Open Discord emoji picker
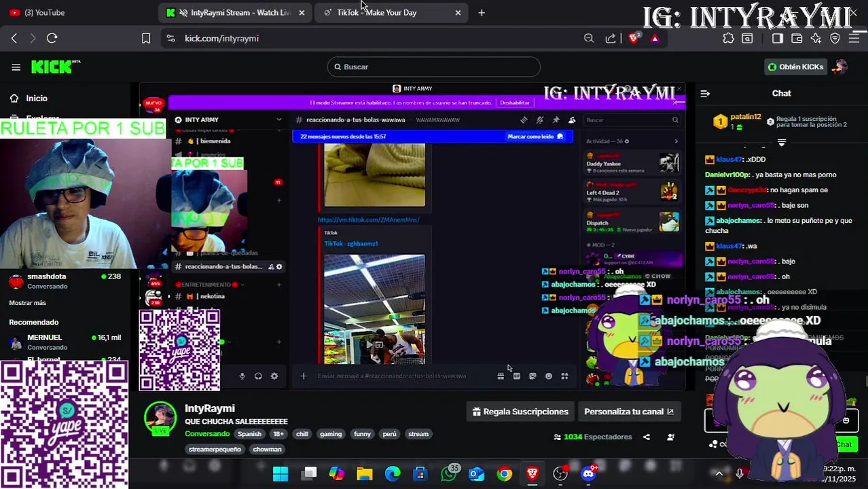The width and height of the screenshot is (868, 489). (x=549, y=376)
